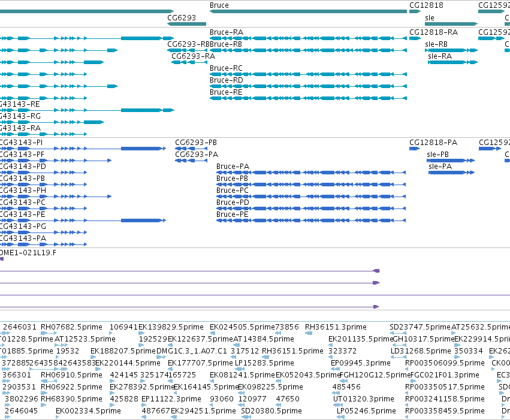The height and width of the screenshot is (420, 510).
Task: Click EST EK177707.5prime
Action: (200, 363)
